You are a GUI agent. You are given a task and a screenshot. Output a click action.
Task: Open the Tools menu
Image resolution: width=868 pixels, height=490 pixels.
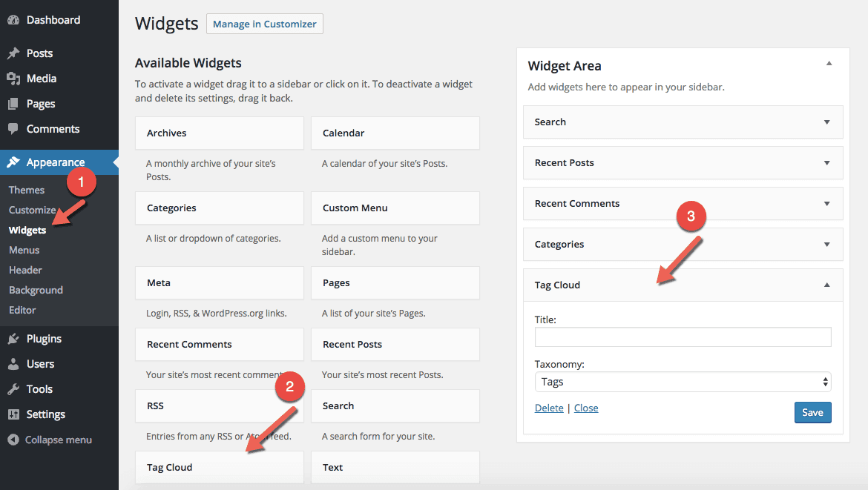pyautogui.click(x=39, y=389)
